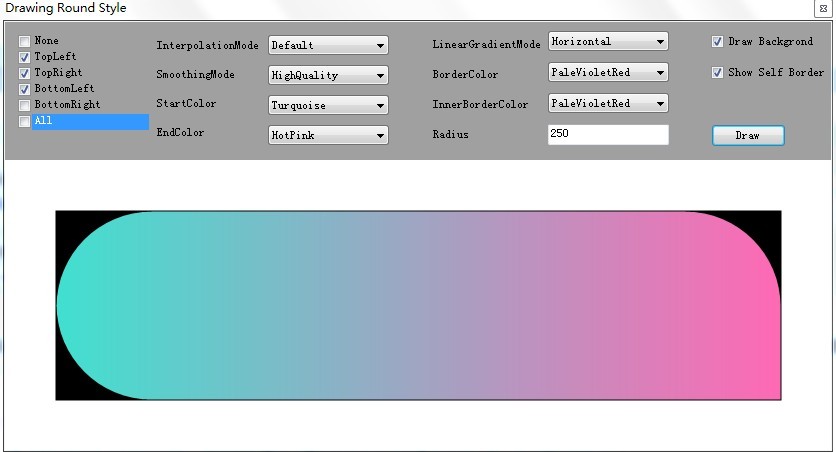Open the SmoothingMode HighQuality dropdown

click(328, 75)
